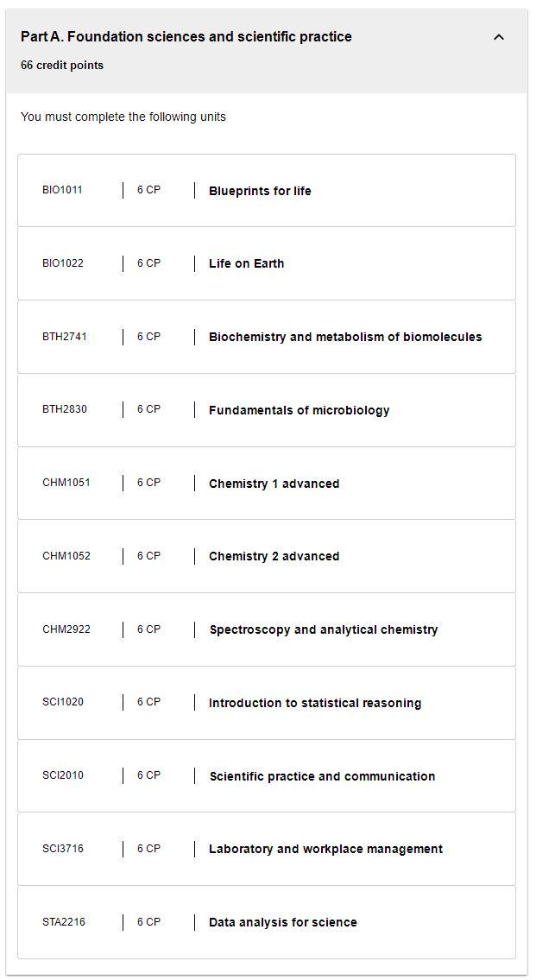Open Data analysis for science unit
Screen dimensions: 536x980
click(x=267, y=922)
